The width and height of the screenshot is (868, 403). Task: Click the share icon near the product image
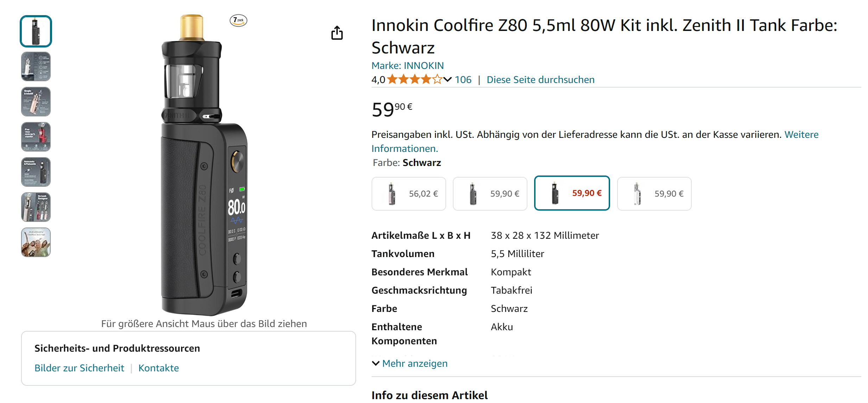(x=337, y=33)
